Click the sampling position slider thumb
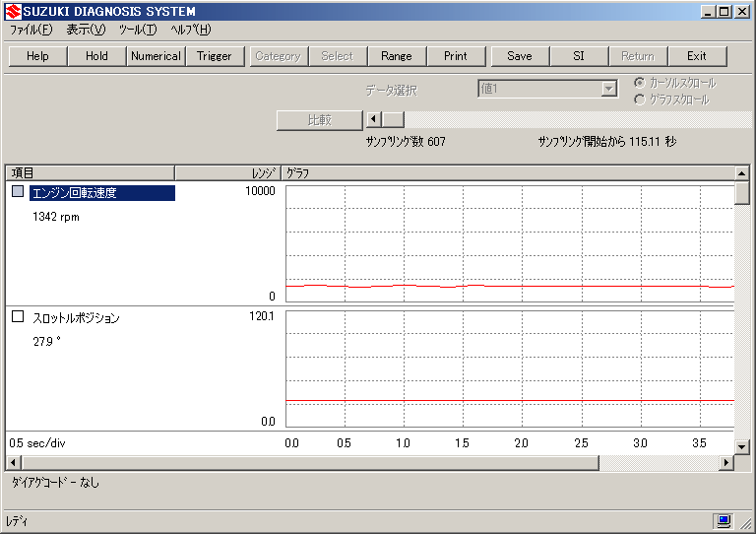756x534 pixels. pos(393,119)
